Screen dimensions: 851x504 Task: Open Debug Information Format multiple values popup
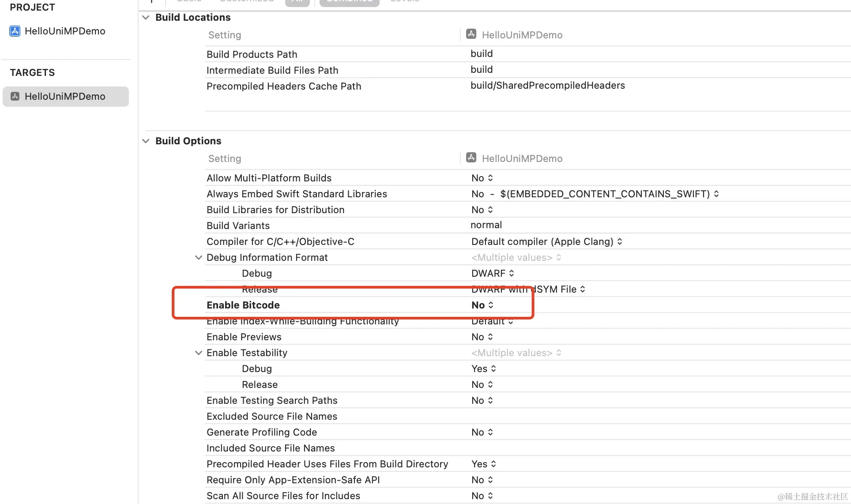[x=516, y=257]
